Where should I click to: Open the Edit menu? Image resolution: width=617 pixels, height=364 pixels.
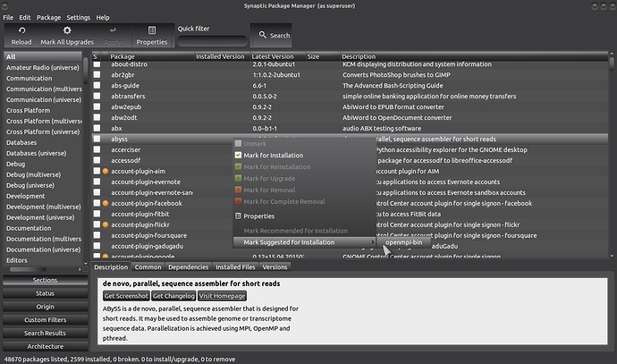[25, 17]
